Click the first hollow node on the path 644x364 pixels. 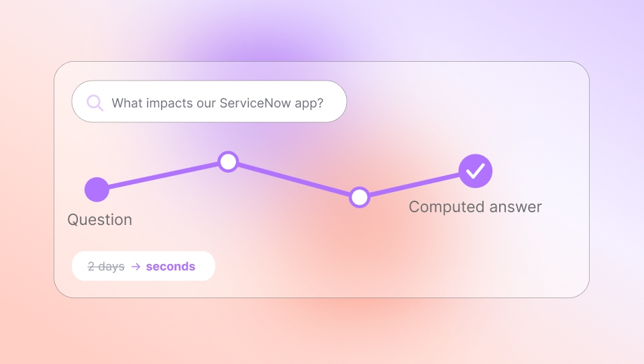click(228, 162)
